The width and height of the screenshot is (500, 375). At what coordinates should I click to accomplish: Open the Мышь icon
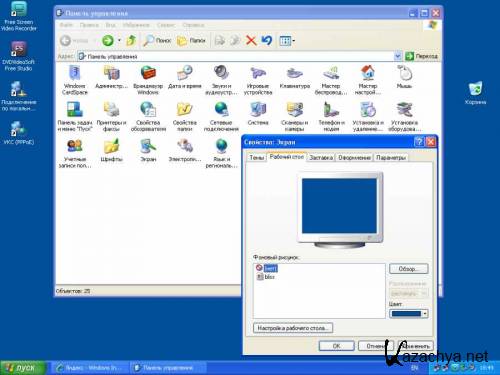tap(404, 77)
